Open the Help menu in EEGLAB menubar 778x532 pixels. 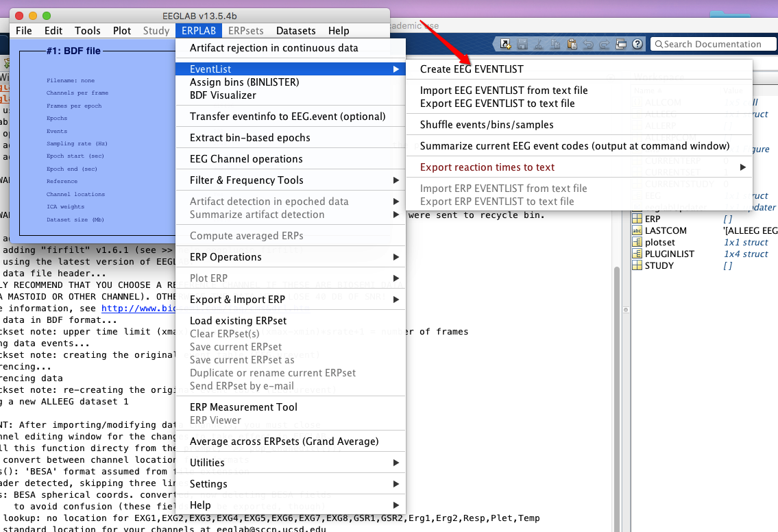(339, 31)
